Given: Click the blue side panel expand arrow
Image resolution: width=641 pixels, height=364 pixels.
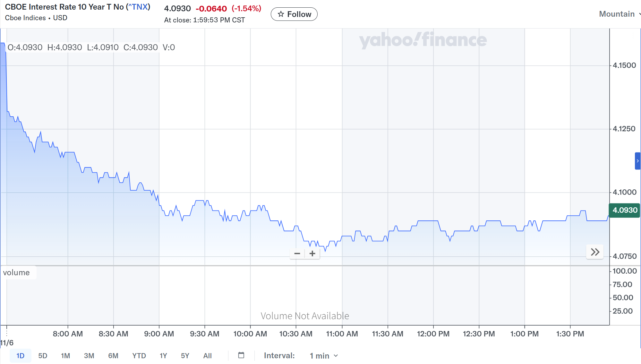Looking at the screenshot, I should 637,161.
